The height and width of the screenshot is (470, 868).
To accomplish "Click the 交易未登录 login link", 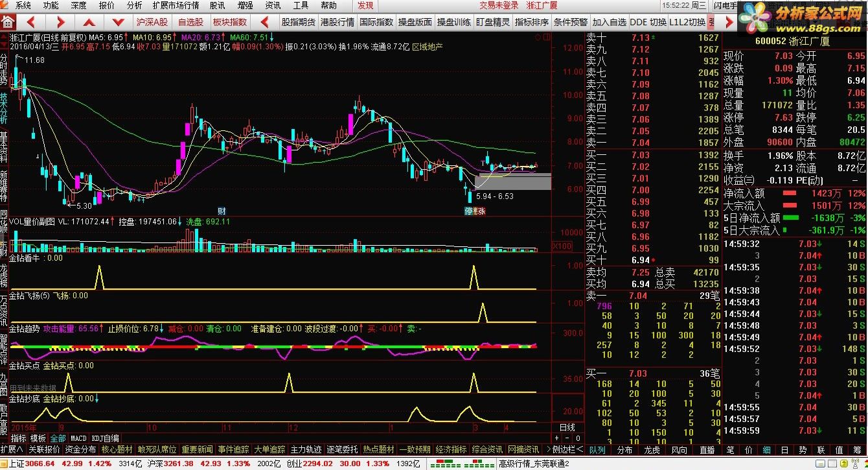I will point(499,5).
